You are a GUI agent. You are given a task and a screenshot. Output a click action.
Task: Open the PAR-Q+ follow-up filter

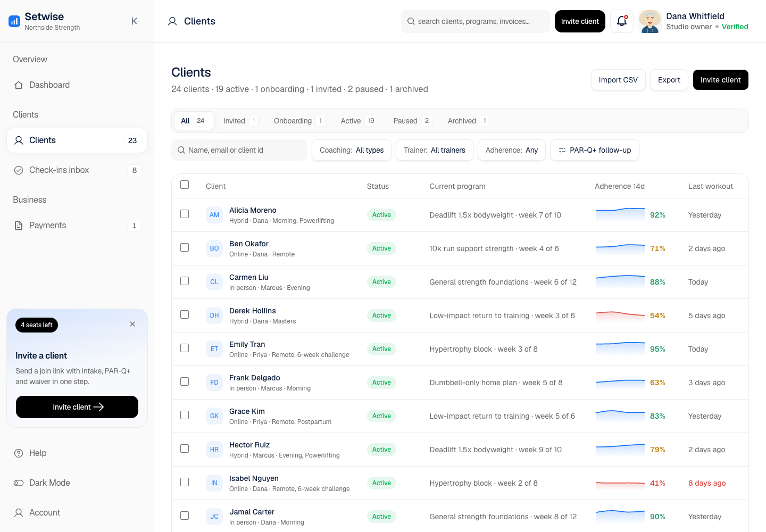(595, 150)
